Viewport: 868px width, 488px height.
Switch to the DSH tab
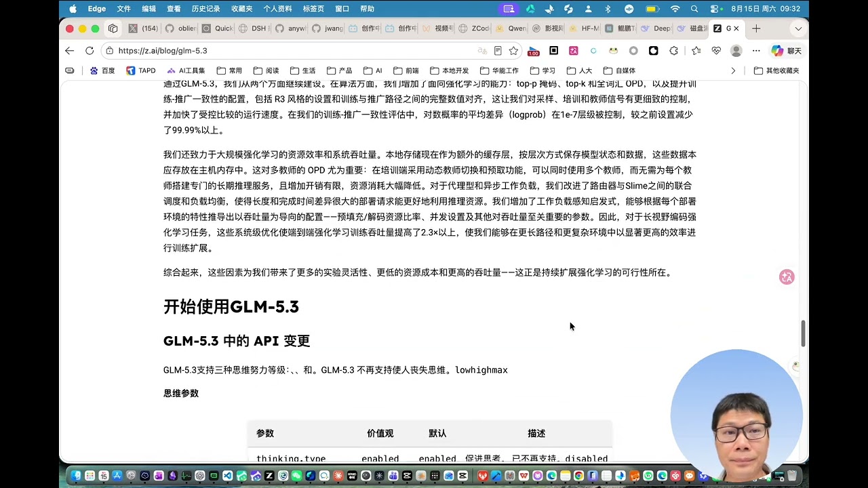tap(253, 28)
